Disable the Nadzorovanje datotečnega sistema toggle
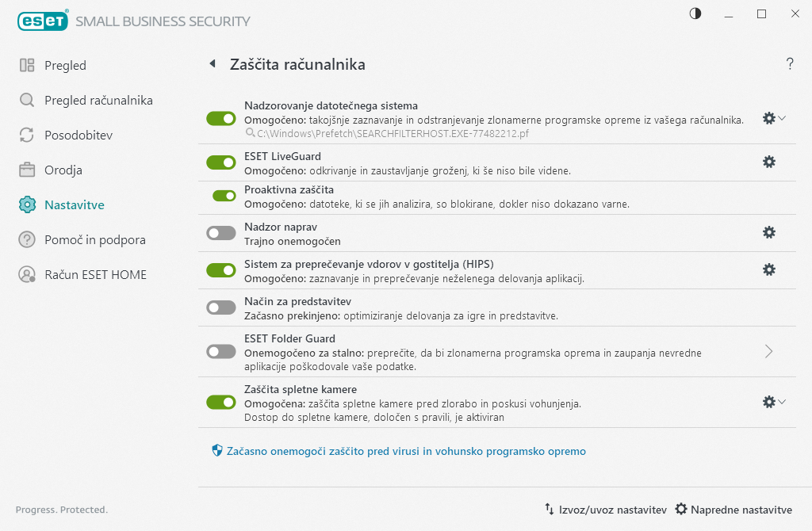 pyautogui.click(x=221, y=118)
